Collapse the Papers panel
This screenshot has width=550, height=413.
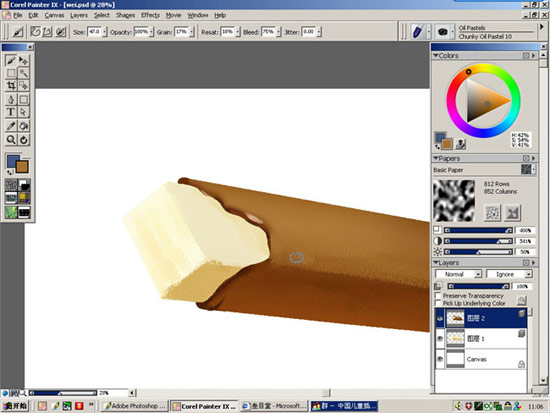click(436, 159)
